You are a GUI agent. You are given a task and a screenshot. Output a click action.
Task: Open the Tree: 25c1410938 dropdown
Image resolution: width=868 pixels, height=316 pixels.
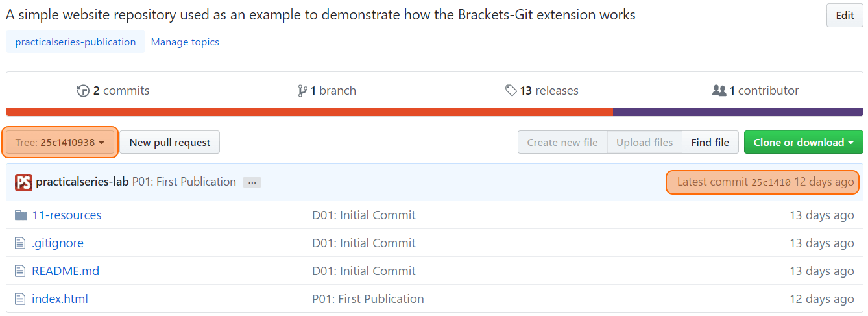(x=60, y=143)
